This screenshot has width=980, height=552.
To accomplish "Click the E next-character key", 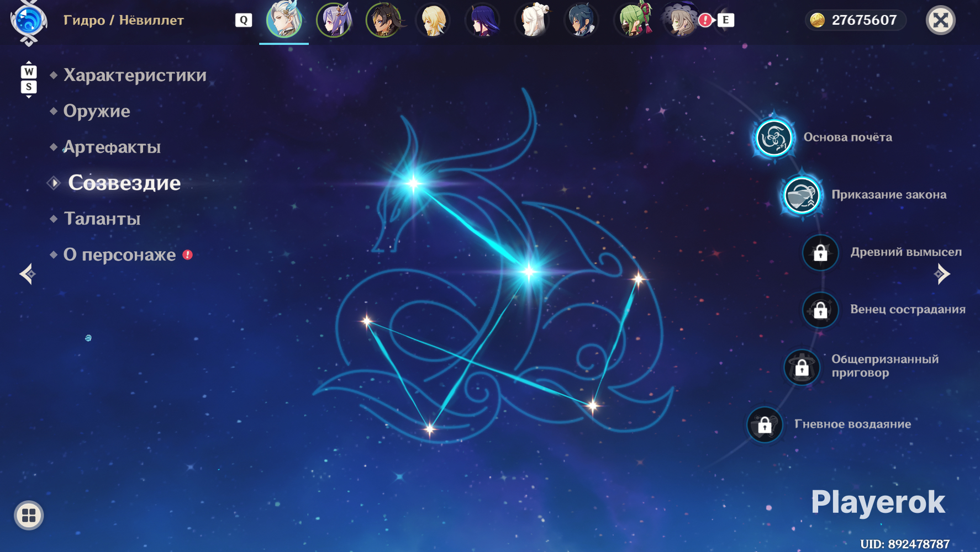I will pos(726,20).
